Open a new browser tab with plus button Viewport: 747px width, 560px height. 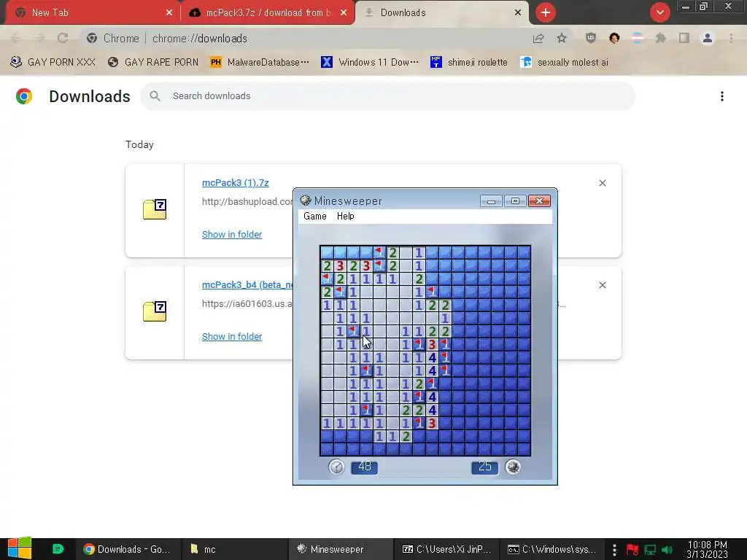pos(546,12)
